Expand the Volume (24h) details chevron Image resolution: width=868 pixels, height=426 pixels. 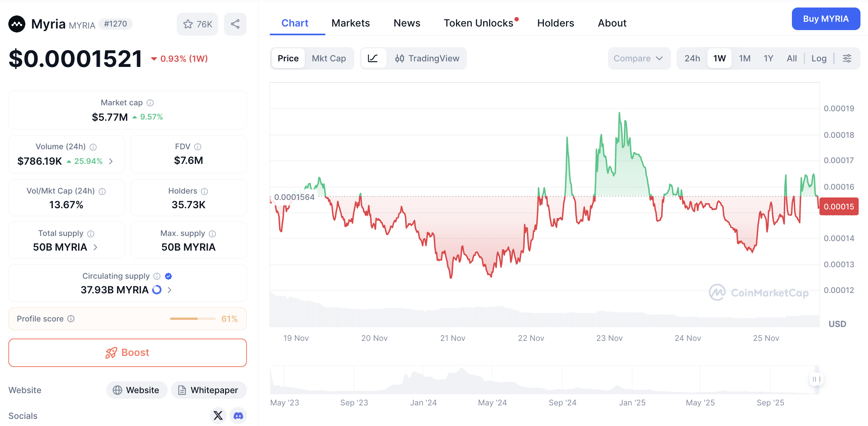(x=111, y=161)
